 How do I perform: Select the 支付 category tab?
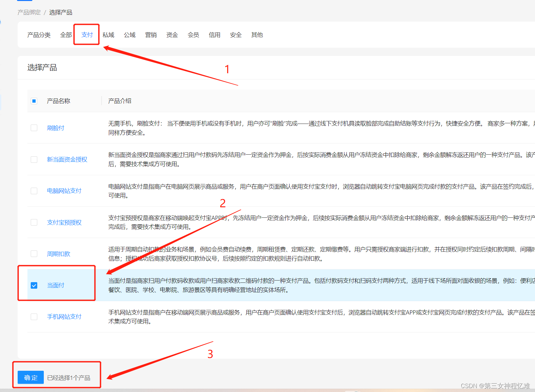coord(87,35)
